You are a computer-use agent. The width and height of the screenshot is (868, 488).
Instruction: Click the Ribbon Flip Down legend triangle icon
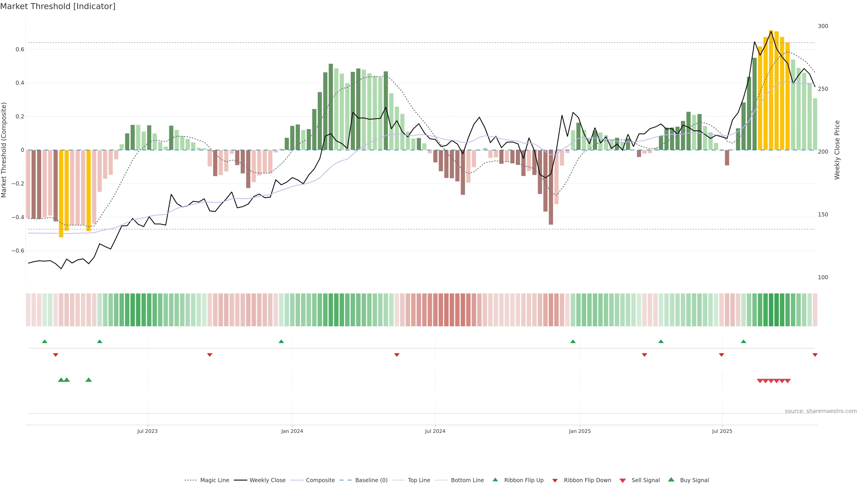tap(555, 480)
